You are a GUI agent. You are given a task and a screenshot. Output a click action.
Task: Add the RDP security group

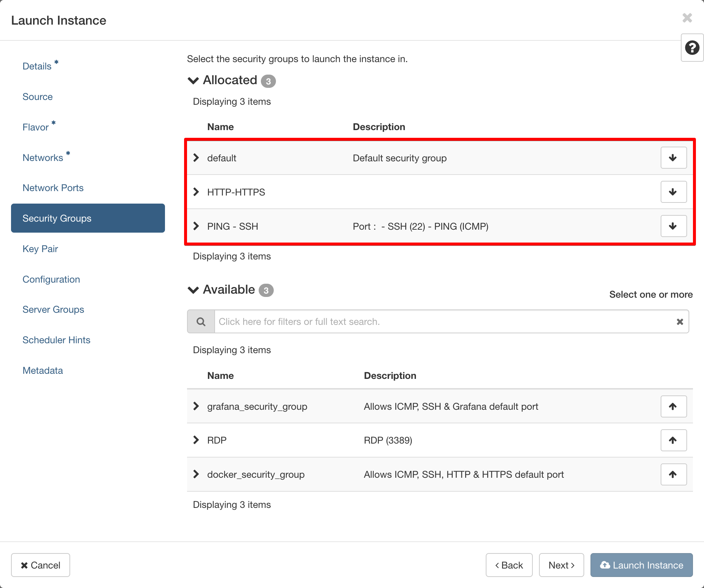673,440
